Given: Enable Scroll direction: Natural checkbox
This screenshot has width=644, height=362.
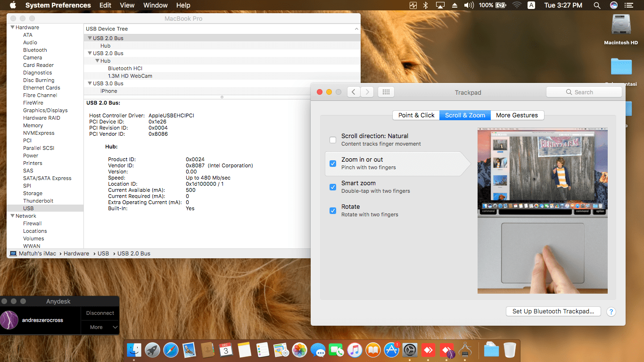Looking at the screenshot, I should point(333,140).
